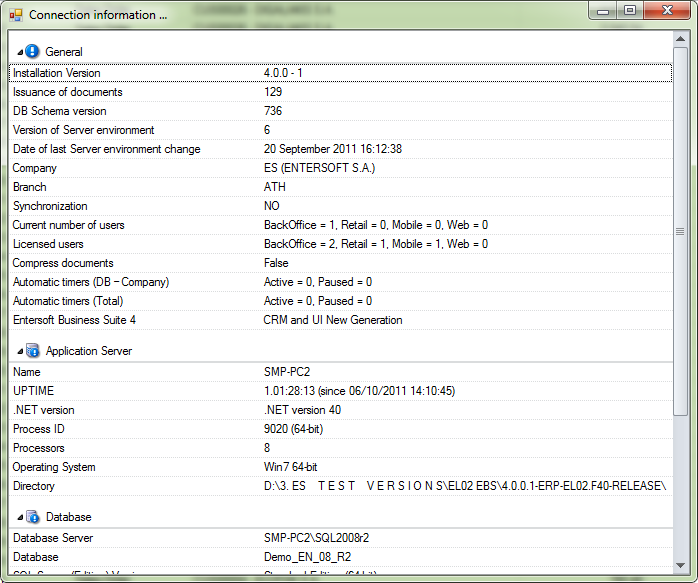Click the D:\3. ES directory path value
The width and height of the screenshot is (698, 583).
click(465, 486)
